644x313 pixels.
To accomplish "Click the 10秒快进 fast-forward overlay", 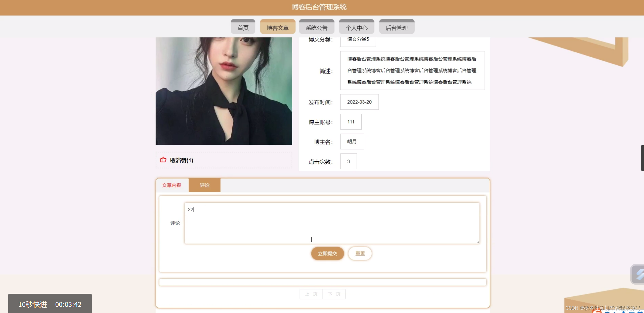I will [x=33, y=304].
